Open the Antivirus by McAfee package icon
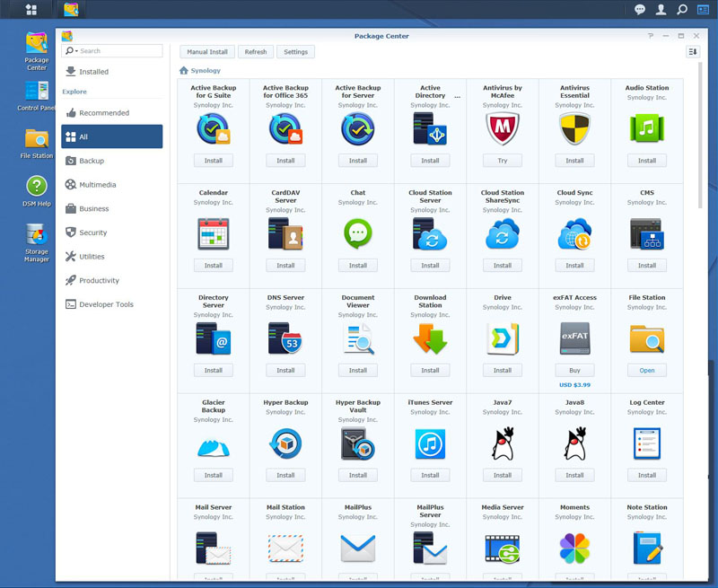The height and width of the screenshot is (588, 718). pyautogui.click(x=503, y=129)
